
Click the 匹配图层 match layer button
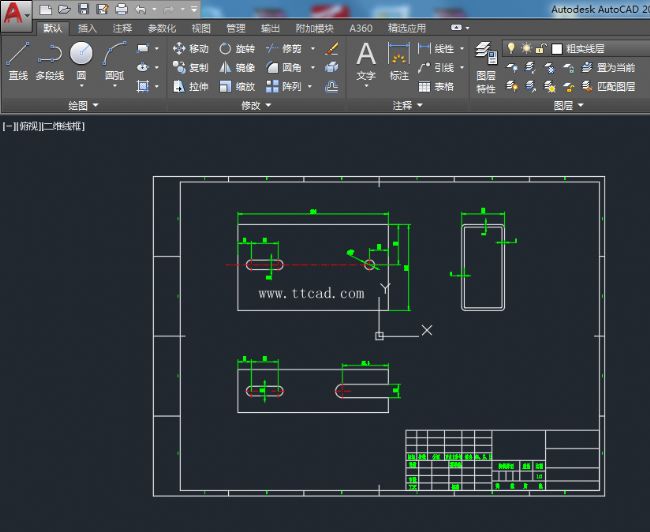click(x=608, y=86)
